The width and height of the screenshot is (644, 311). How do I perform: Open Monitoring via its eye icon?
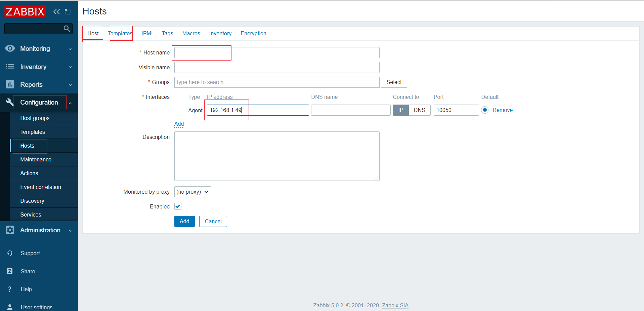(10, 48)
